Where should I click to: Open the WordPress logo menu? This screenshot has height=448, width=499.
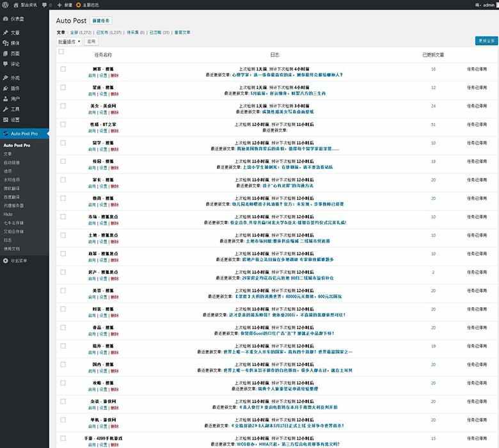5,4
